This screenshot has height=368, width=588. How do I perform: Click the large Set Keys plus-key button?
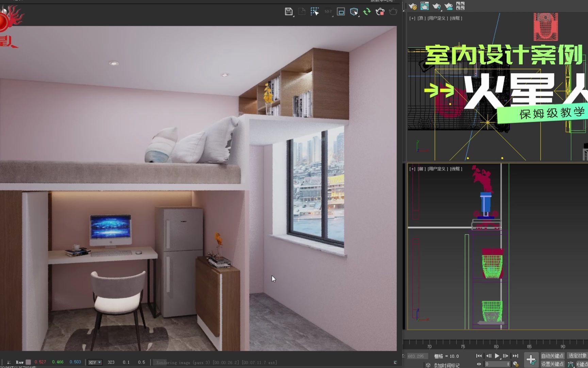(x=531, y=359)
